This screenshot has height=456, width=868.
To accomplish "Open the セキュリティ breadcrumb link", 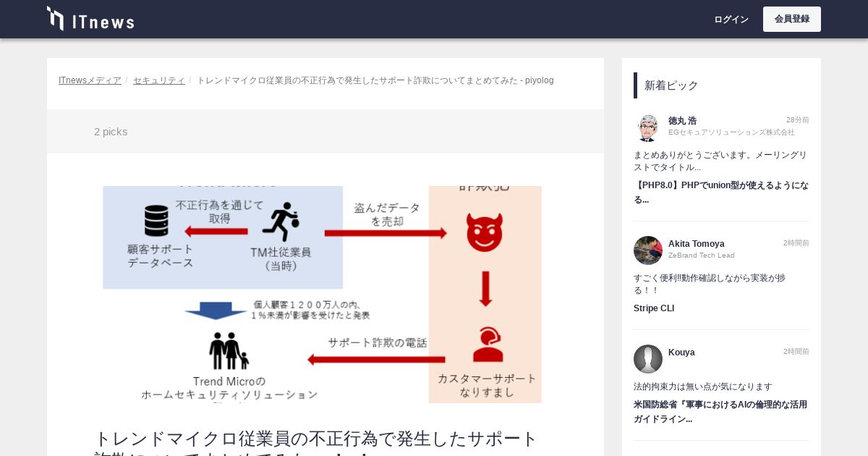I will coord(159,80).
